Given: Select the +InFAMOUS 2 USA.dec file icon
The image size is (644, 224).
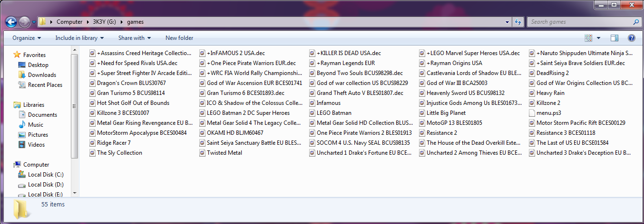Looking at the screenshot, I should click(x=202, y=53).
